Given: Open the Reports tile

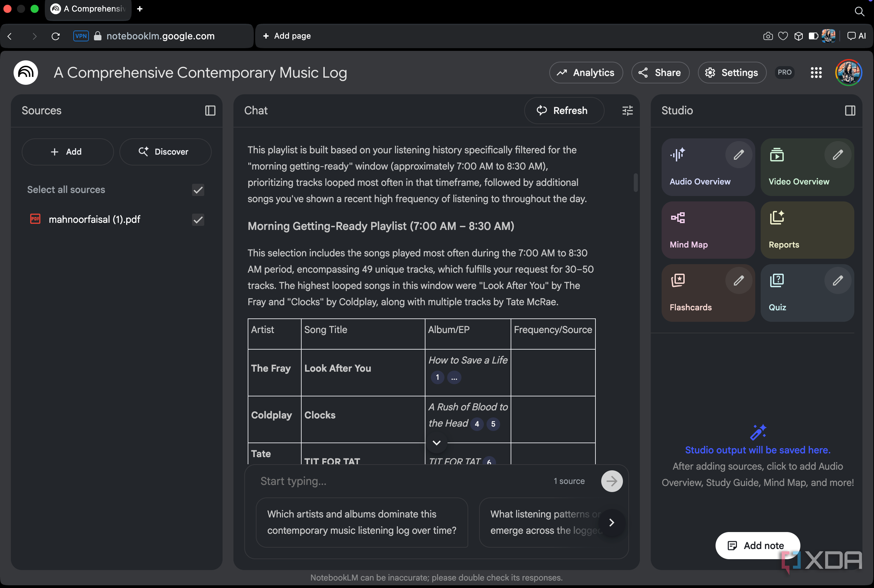Looking at the screenshot, I should coord(807,230).
